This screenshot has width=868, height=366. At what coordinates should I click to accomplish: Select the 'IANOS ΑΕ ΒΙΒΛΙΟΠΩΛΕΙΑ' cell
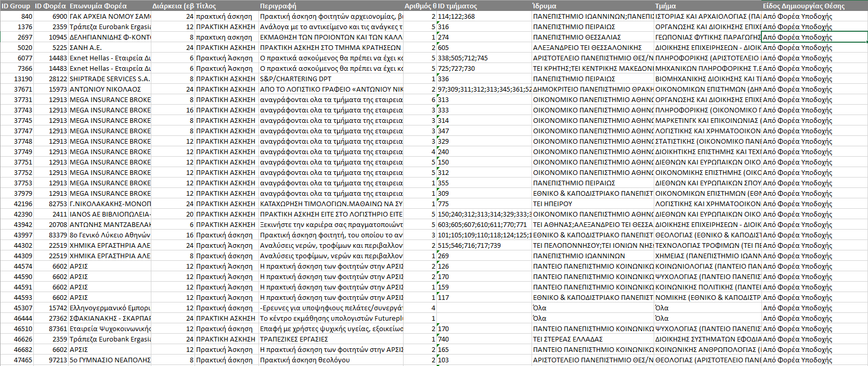point(110,214)
